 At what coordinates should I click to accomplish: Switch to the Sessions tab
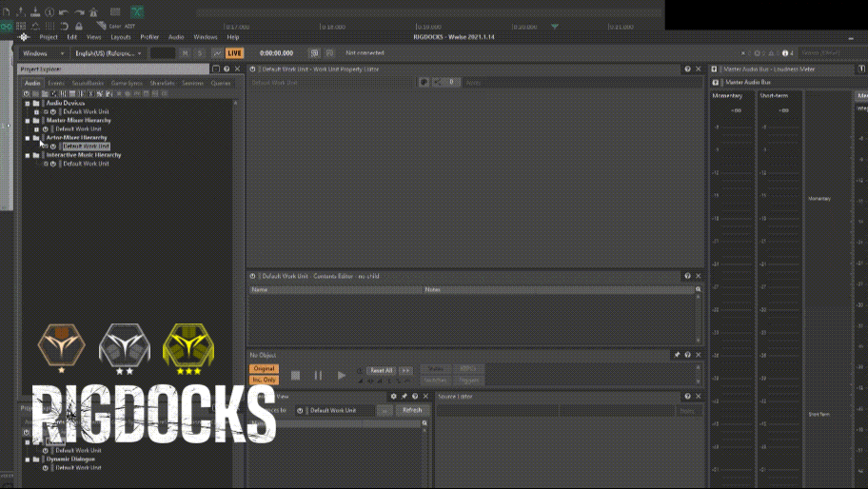[192, 83]
